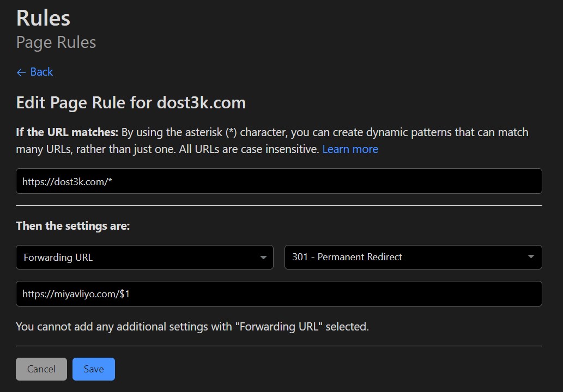563x392 pixels.
Task: Click the Rules page heading
Action: 43,18
